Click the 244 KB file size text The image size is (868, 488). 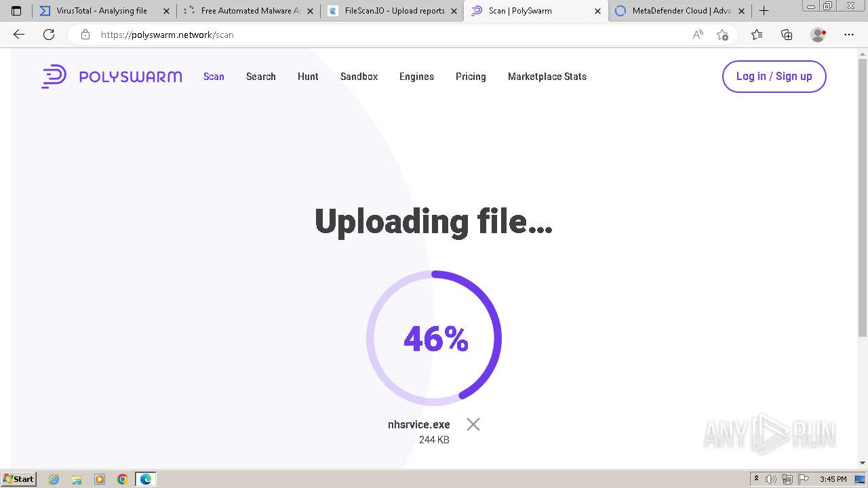(x=434, y=440)
